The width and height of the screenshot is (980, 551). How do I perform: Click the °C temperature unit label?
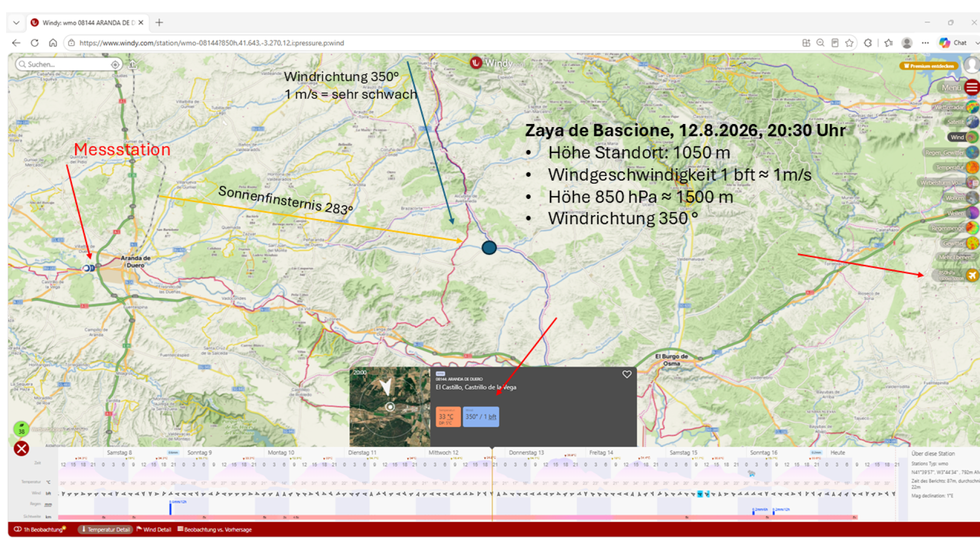(x=48, y=482)
